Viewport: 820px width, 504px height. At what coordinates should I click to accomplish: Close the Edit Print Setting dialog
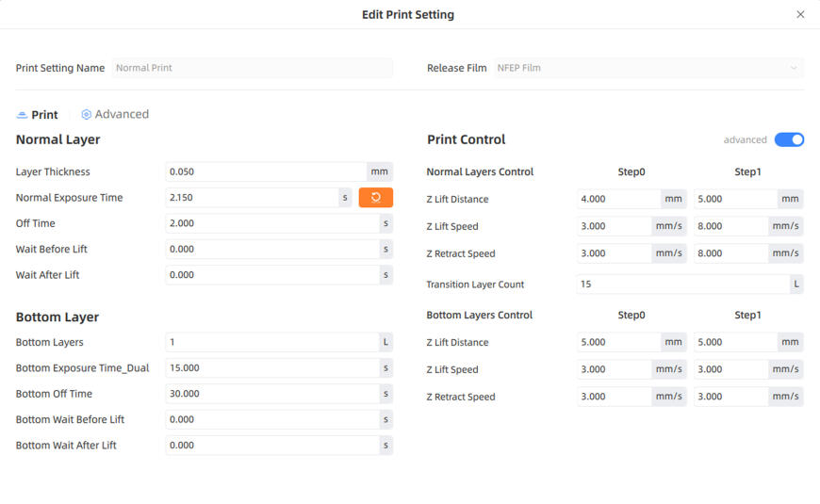click(x=800, y=15)
